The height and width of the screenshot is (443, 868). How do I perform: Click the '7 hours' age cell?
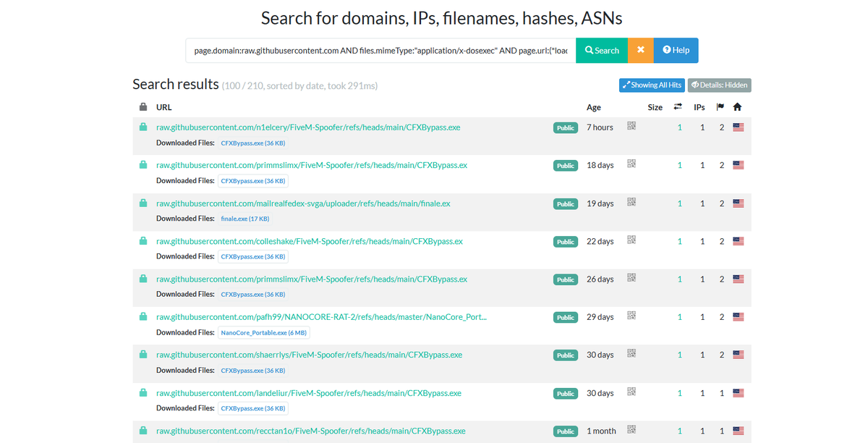point(600,127)
